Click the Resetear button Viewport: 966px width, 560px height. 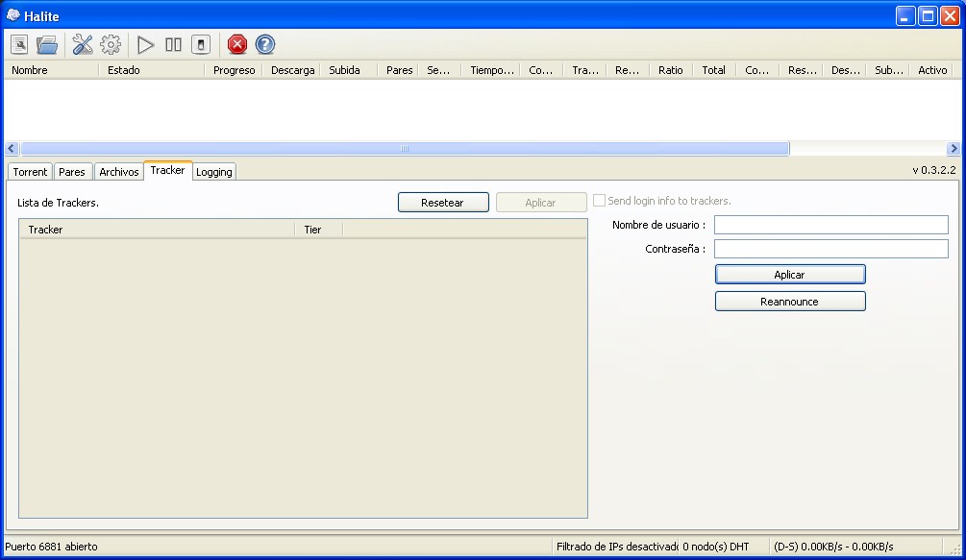(x=443, y=203)
